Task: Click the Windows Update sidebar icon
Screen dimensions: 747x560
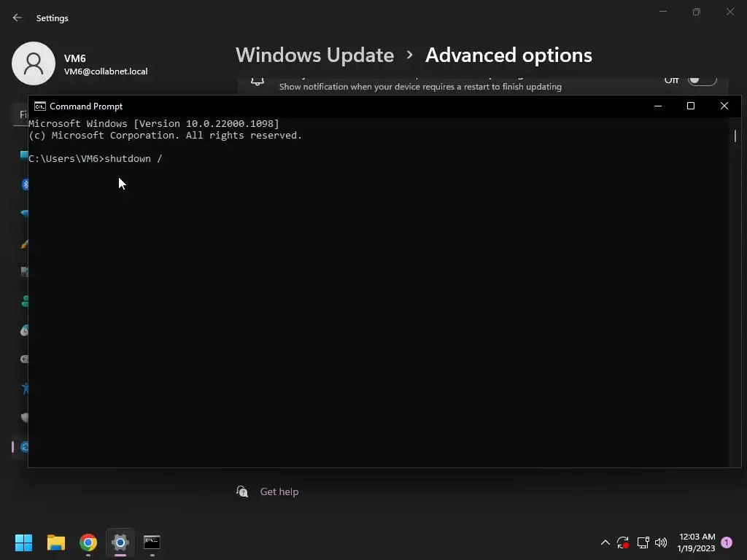Action: pyautogui.click(x=24, y=447)
